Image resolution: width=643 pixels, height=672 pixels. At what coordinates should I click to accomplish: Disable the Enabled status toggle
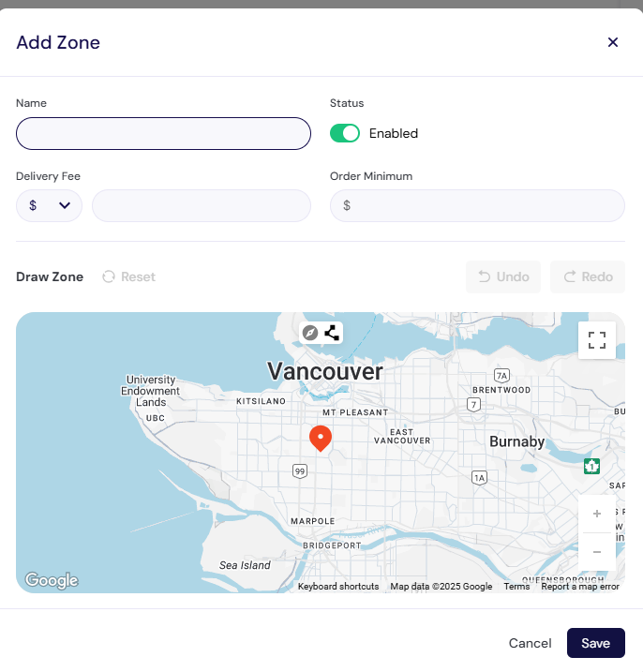[x=345, y=133]
